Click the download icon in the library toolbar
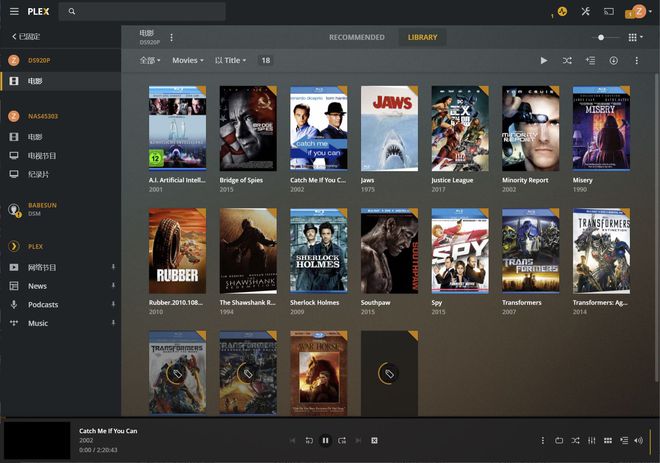 613,60
